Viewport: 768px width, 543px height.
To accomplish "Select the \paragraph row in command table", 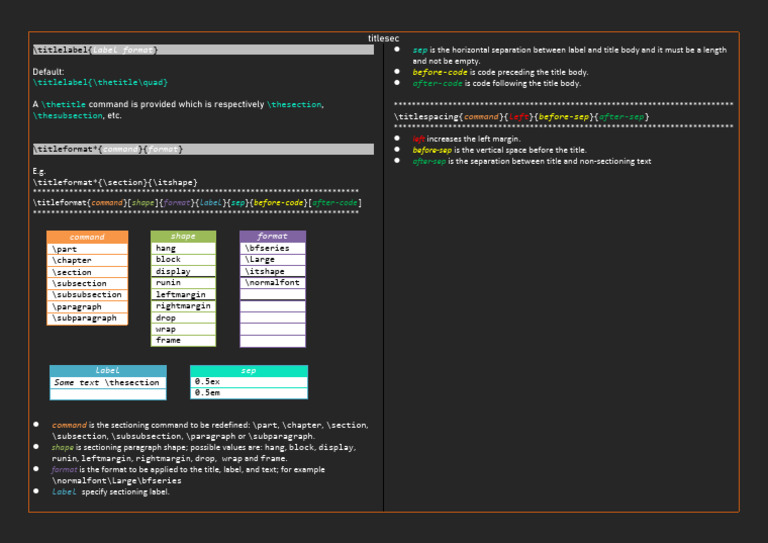I will click(x=87, y=307).
